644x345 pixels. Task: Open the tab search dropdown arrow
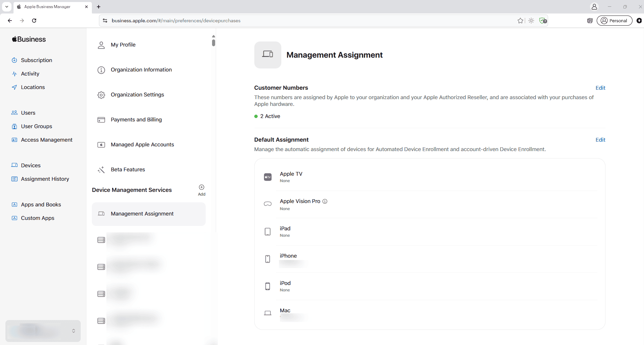(7, 7)
